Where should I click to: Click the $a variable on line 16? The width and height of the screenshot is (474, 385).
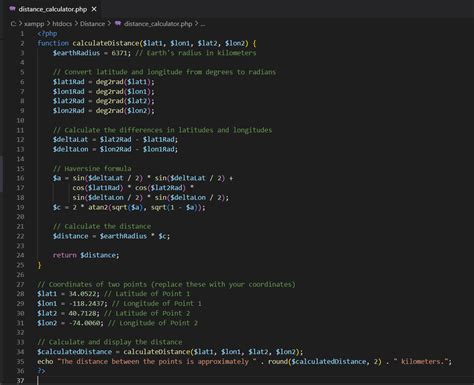point(57,178)
